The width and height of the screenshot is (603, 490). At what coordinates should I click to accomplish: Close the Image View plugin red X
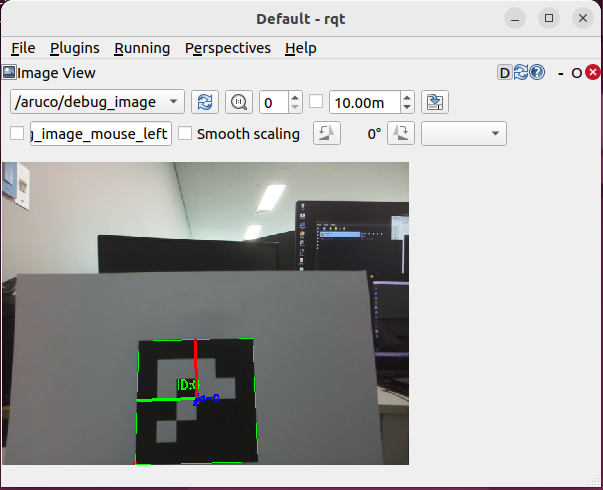pos(593,72)
